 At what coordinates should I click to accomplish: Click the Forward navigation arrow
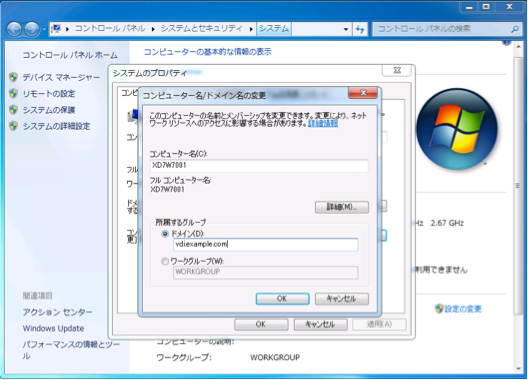[32, 29]
